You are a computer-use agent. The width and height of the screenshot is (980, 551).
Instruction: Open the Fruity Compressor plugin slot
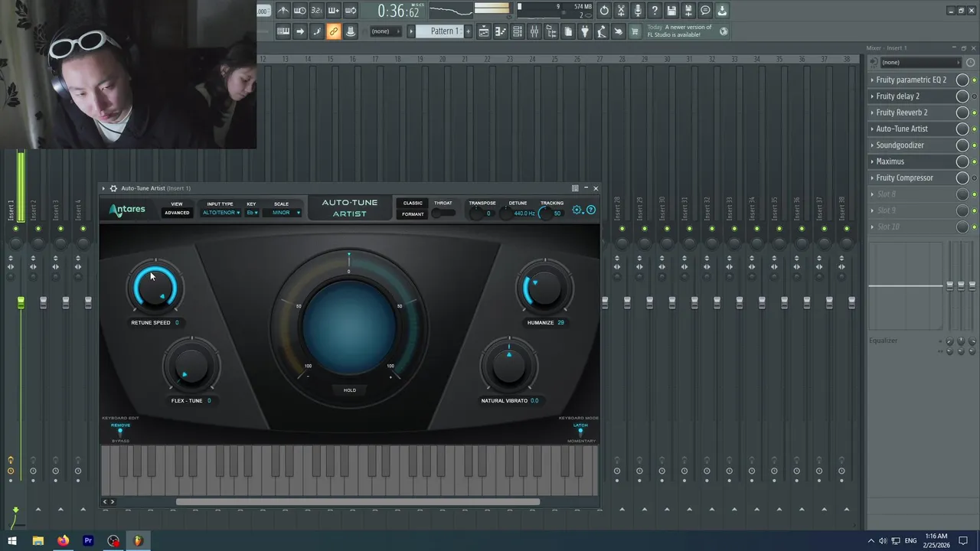(x=912, y=178)
